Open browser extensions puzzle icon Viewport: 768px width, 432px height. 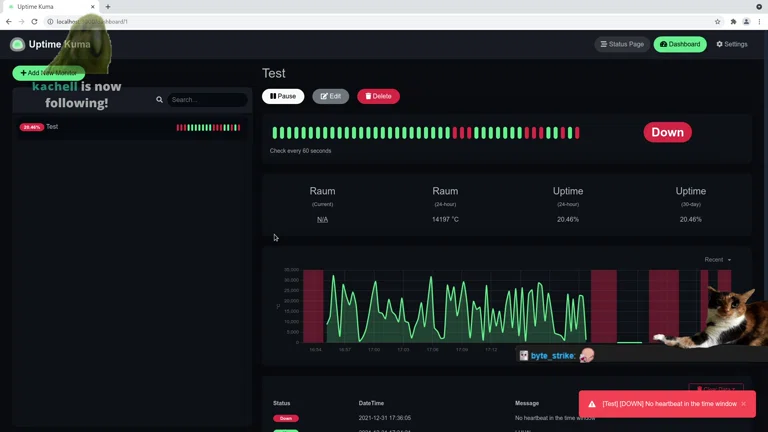733,22
